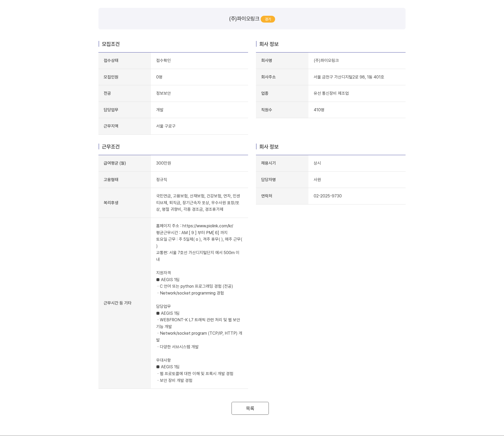Click the Network/socket programming 경험 line
The height and width of the screenshot is (436, 504).
(190, 293)
